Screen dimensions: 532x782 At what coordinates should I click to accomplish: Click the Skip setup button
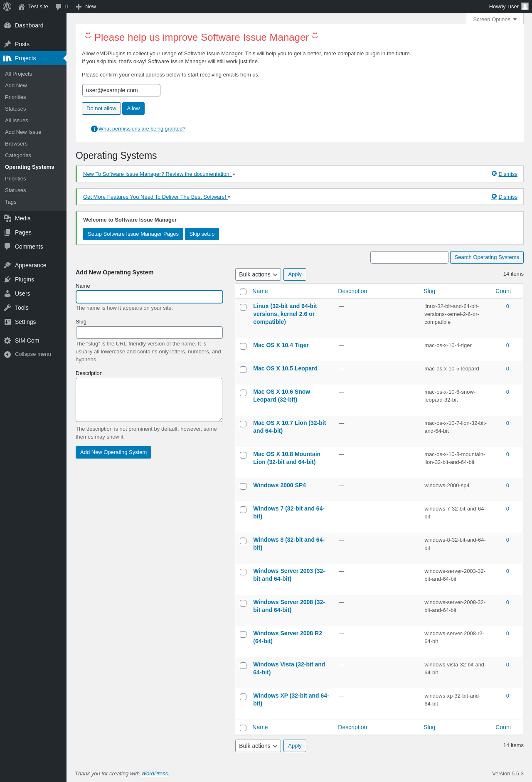[202, 234]
